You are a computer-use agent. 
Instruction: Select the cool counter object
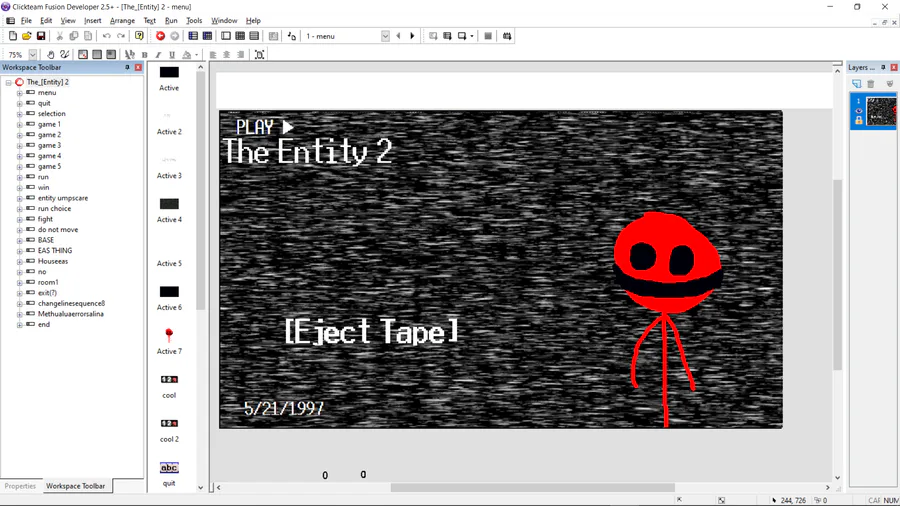point(169,386)
